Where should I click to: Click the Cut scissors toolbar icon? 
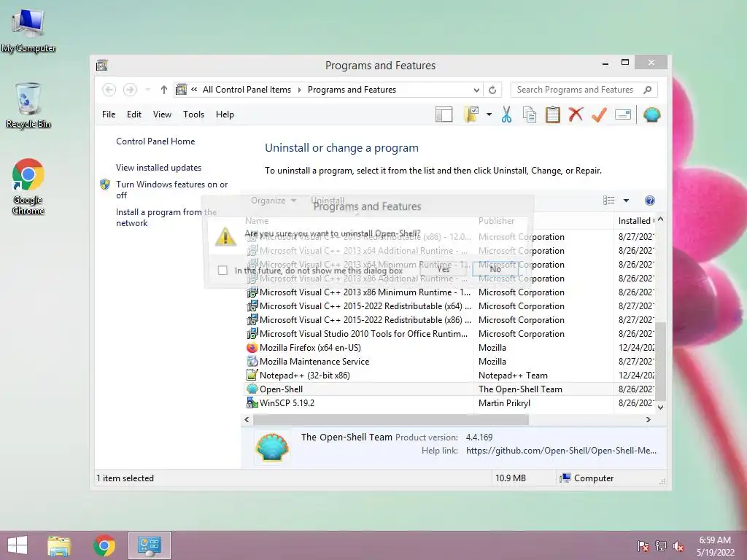[506, 114]
